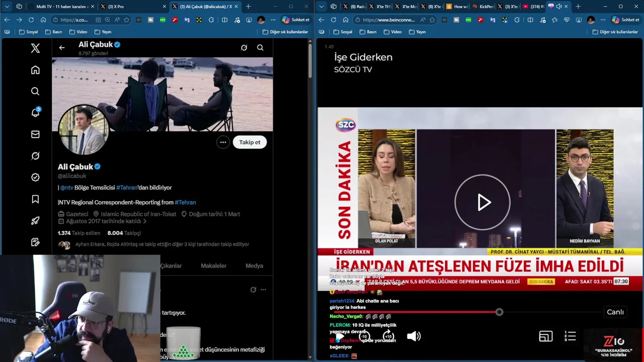Switch to Multi TV browser tab
The width and height of the screenshot is (644, 362).
(x=62, y=7)
